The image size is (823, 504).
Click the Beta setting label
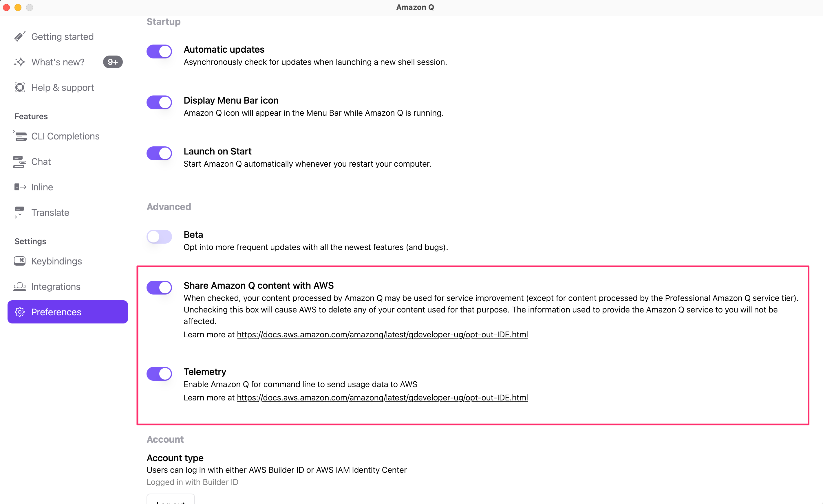pyautogui.click(x=193, y=234)
